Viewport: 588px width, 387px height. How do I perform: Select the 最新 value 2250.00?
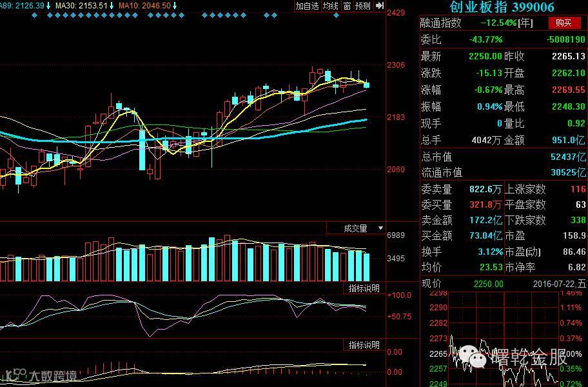click(x=485, y=56)
